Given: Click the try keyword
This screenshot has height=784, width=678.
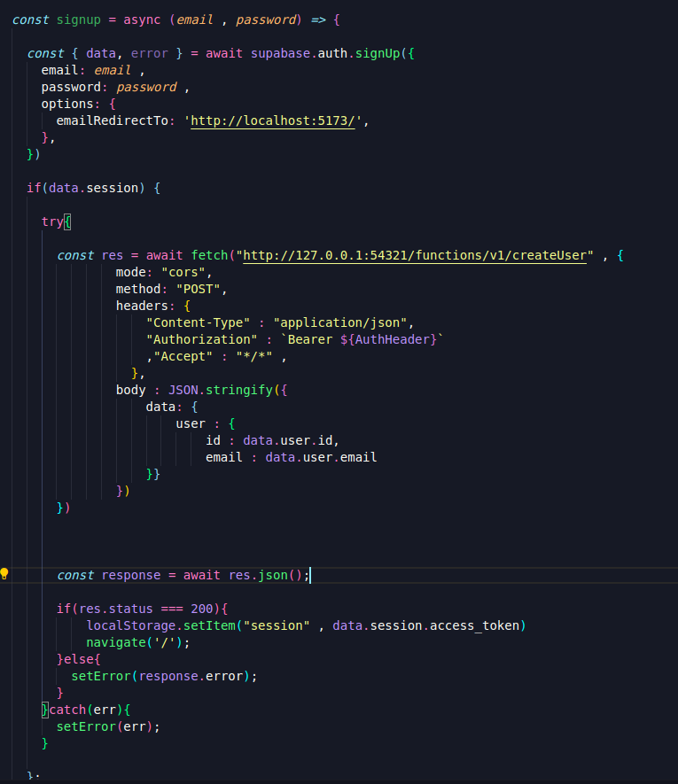Looking at the screenshot, I should [x=51, y=221].
